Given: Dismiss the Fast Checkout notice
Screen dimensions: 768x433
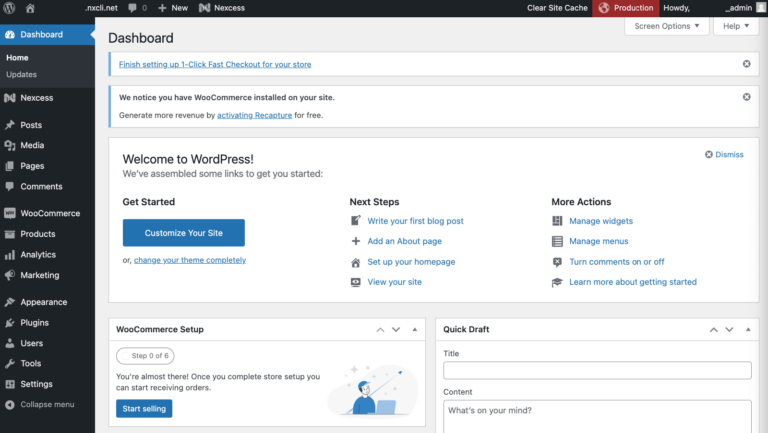Looking at the screenshot, I should click(x=746, y=64).
